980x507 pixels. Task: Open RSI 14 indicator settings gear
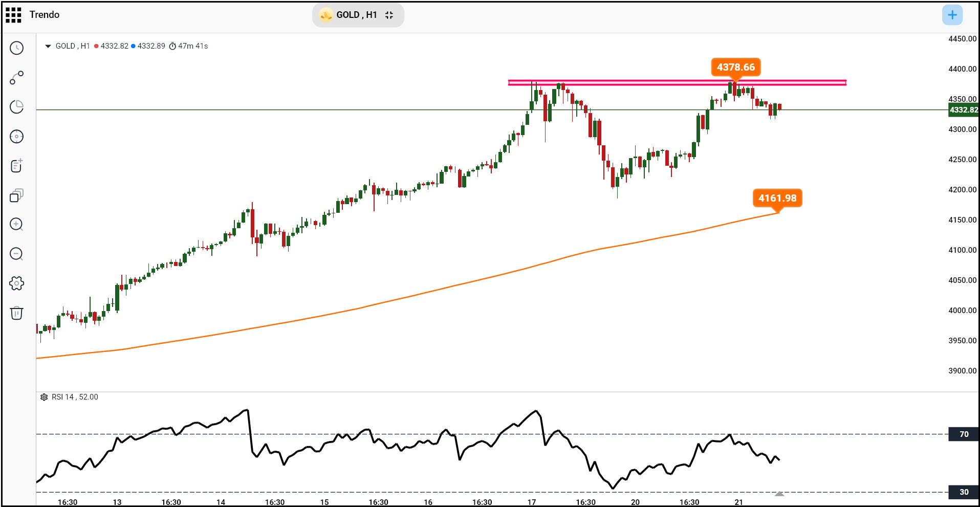coord(44,397)
